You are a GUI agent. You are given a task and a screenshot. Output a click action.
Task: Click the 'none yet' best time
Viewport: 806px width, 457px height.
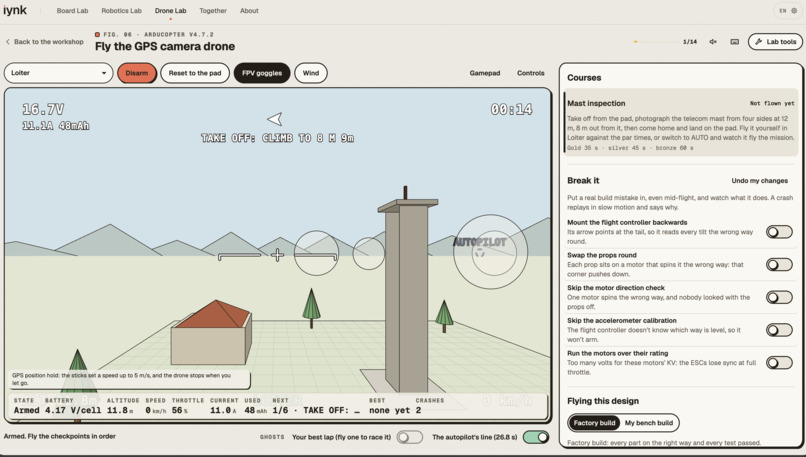click(x=389, y=410)
